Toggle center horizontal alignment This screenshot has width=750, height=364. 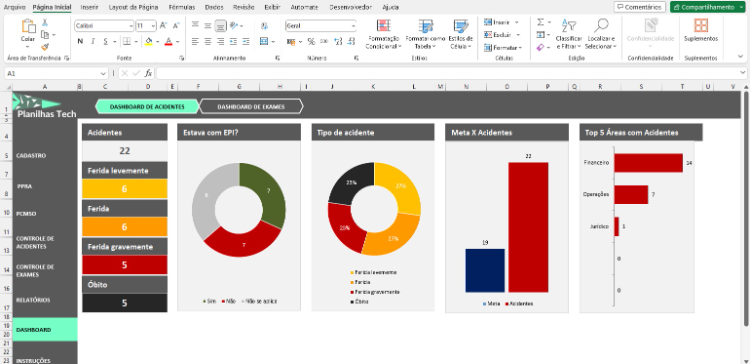click(x=208, y=42)
